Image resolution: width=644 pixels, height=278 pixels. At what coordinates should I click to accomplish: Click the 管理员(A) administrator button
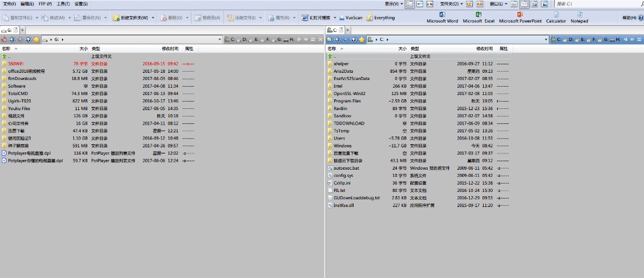pyautogui.click(x=207, y=18)
